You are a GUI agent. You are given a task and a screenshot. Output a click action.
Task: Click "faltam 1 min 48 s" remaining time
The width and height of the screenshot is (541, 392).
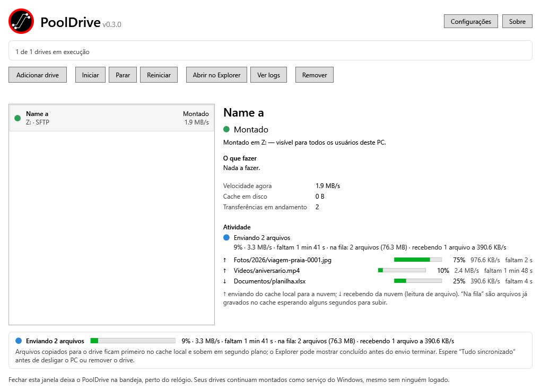point(508,271)
